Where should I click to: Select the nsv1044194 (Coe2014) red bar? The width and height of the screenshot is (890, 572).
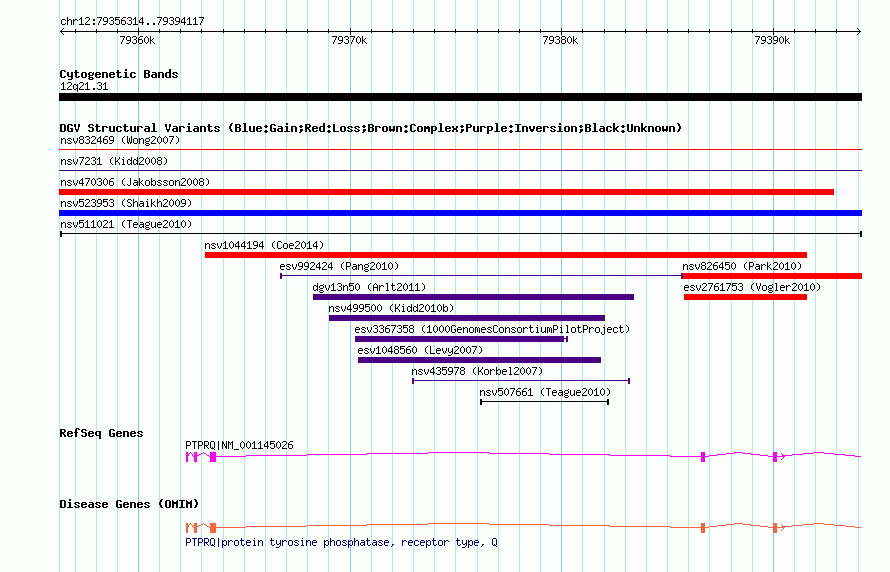[x=506, y=255]
